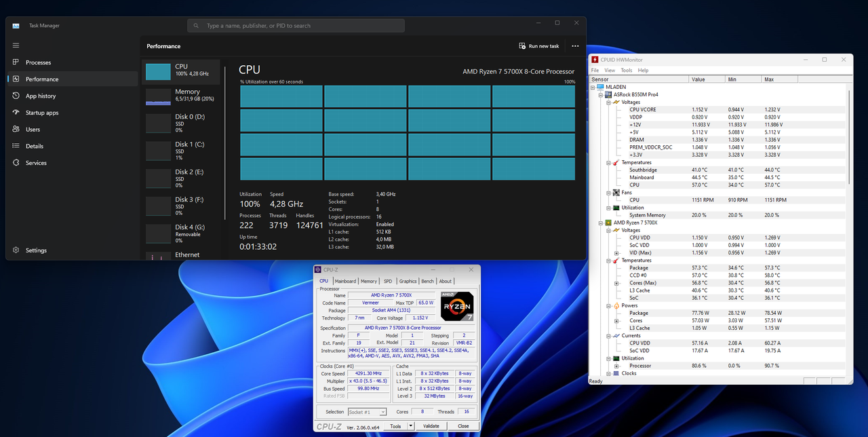Select Ethernet in Task Manager performance list

pyautogui.click(x=180, y=255)
